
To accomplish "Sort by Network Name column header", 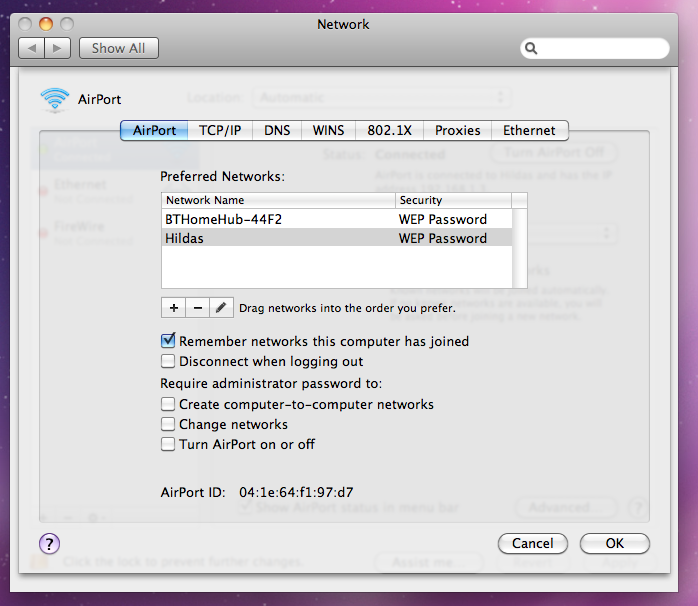I will 278,200.
